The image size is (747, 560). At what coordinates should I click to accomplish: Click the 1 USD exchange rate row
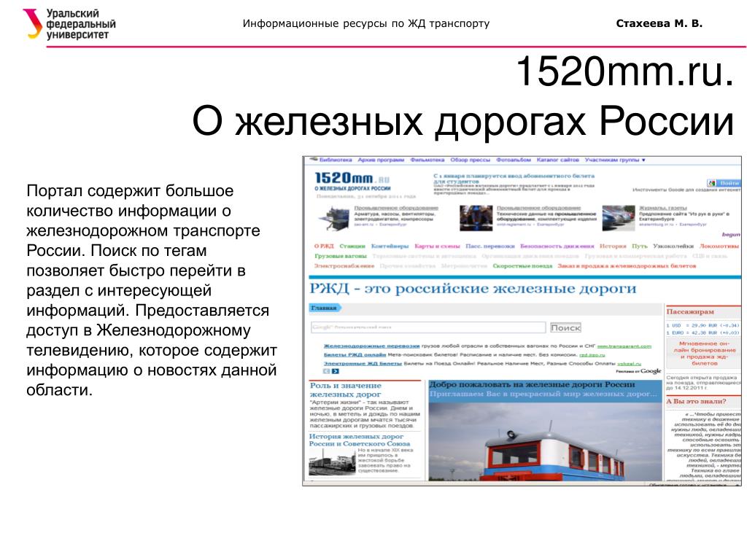(x=703, y=326)
